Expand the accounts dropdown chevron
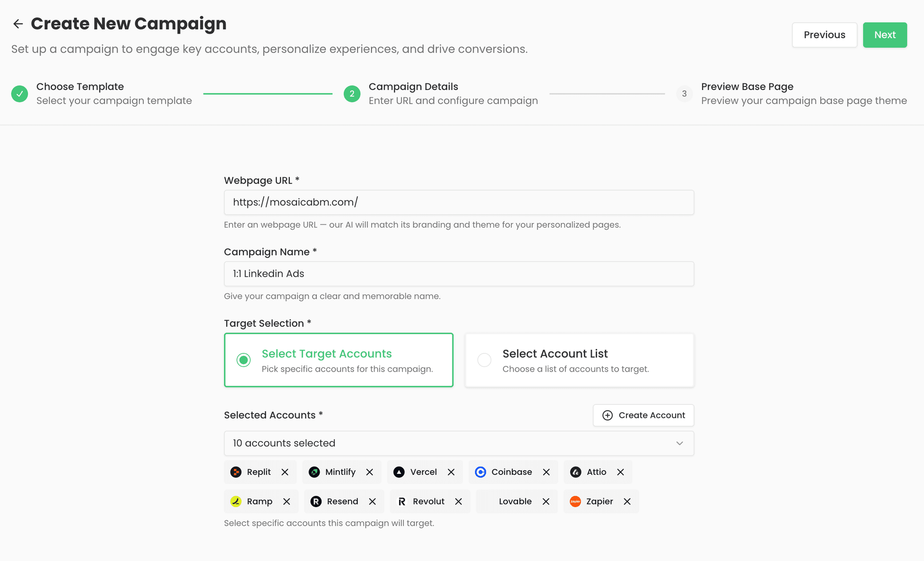 [680, 443]
